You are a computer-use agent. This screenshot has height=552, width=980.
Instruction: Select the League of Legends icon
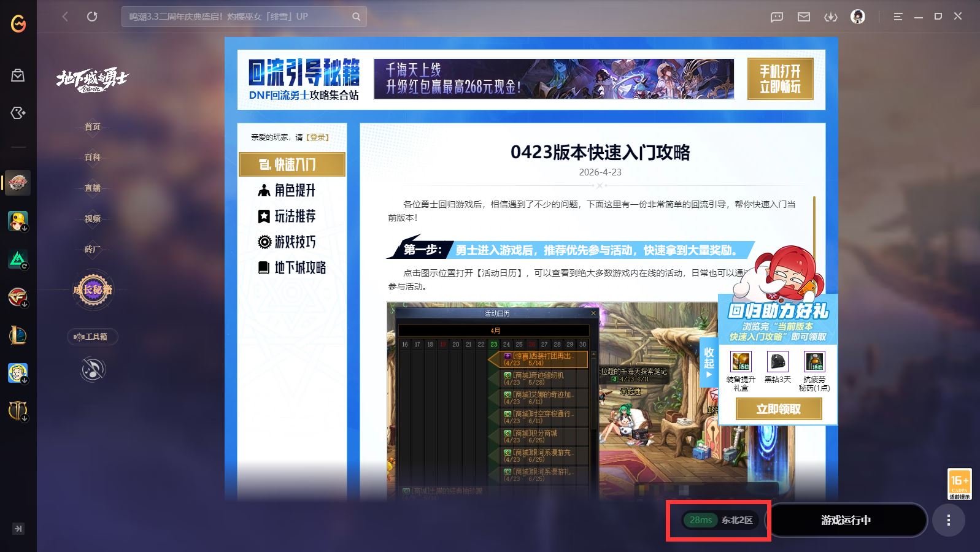click(x=18, y=335)
